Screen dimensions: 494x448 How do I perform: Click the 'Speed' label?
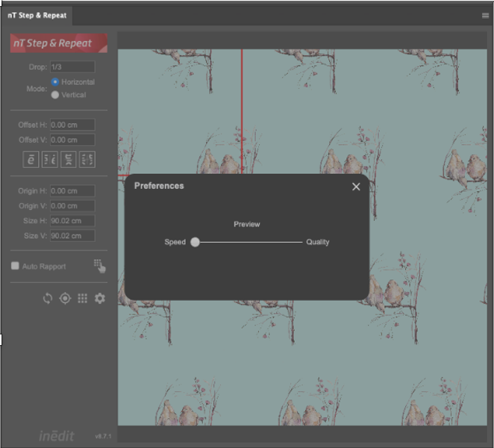click(175, 242)
